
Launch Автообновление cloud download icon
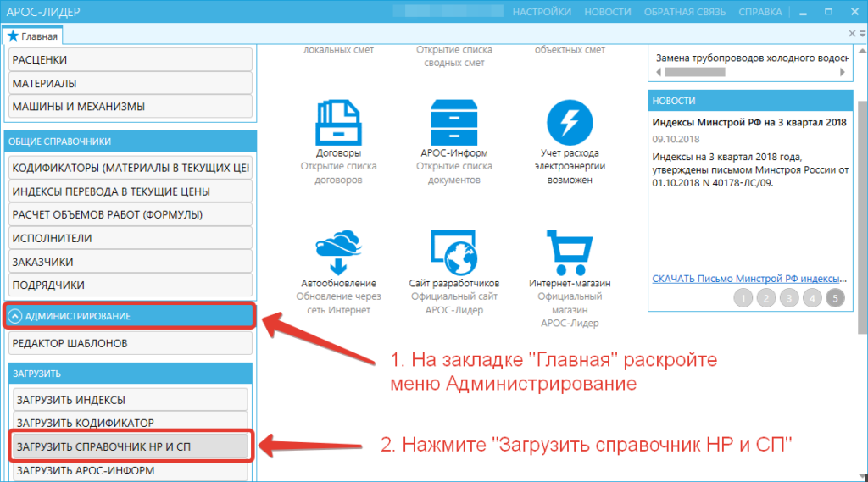pos(338,252)
